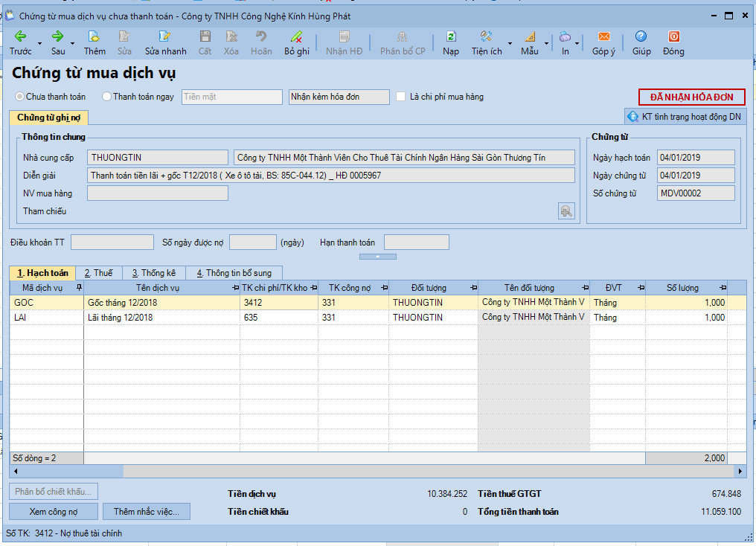Tick Là chi phí mua hàng checkbox
Viewport: 756px width, 546px height.
400,97
